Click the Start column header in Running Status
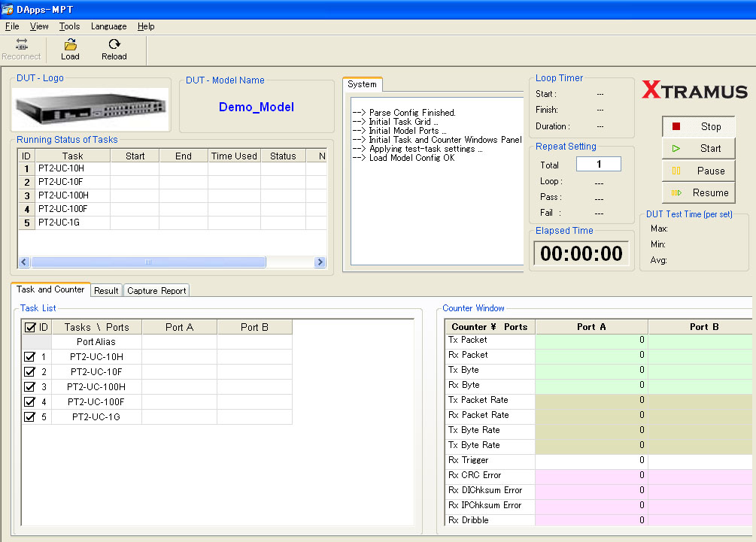 pyautogui.click(x=135, y=156)
